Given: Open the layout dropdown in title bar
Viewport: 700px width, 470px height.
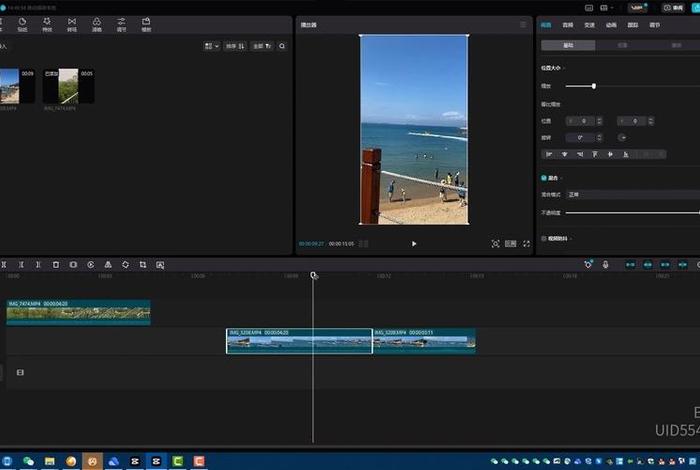Looking at the screenshot, I should (606, 8).
